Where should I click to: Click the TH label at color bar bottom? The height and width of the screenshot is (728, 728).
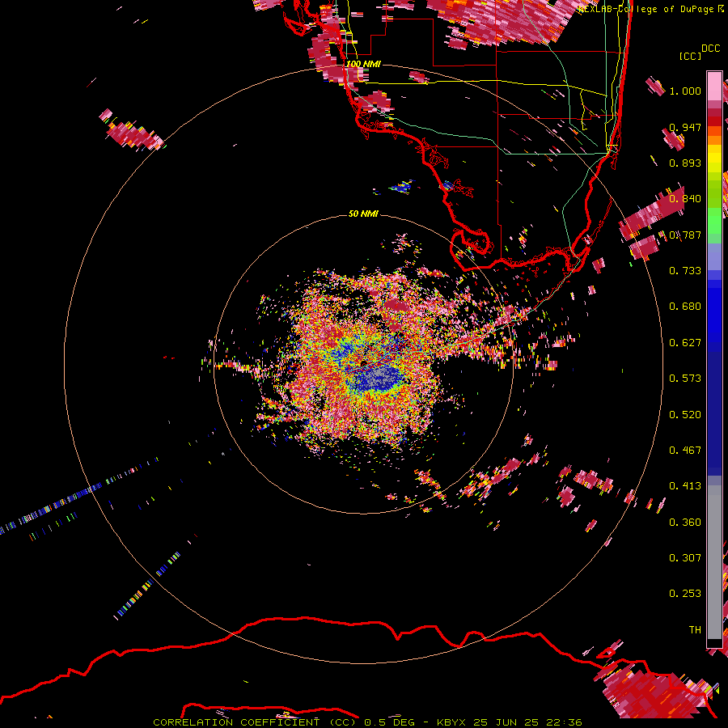pos(695,630)
